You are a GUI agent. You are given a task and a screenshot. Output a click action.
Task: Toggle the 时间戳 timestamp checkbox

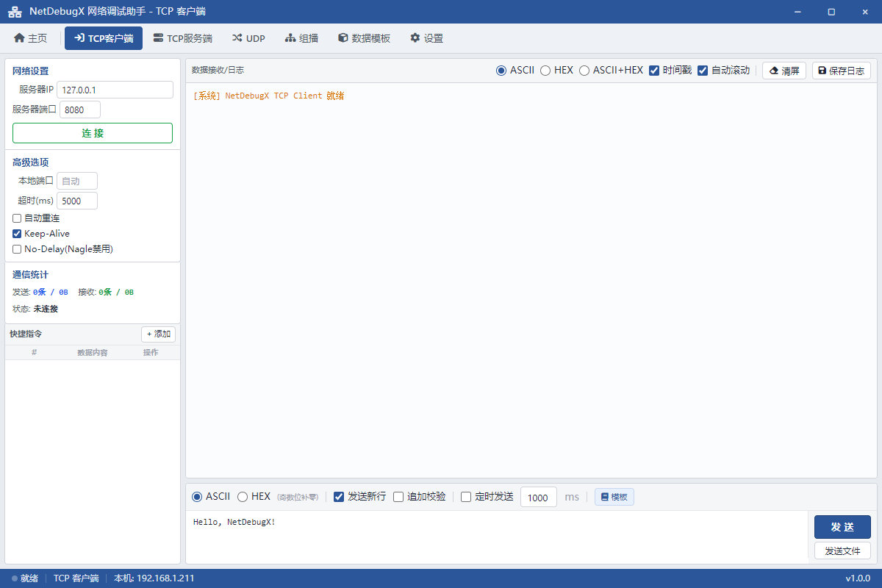pos(654,71)
